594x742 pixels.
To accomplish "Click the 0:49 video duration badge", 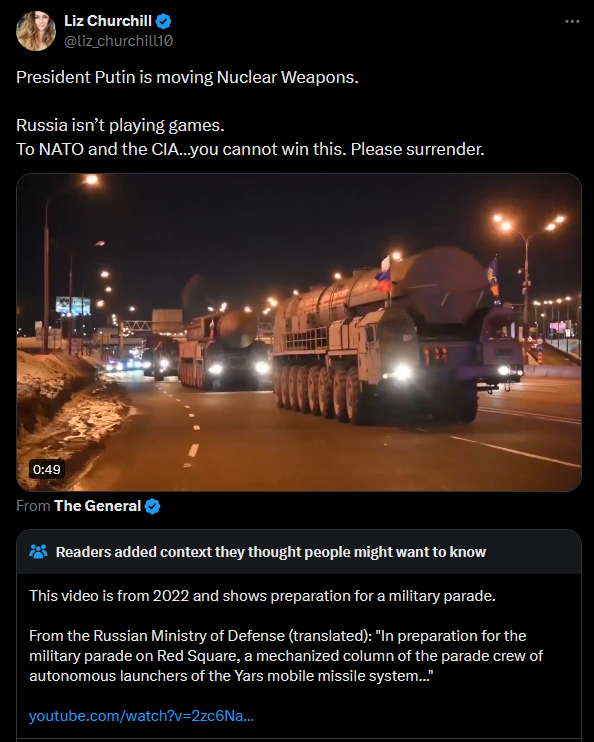I will pyautogui.click(x=47, y=469).
